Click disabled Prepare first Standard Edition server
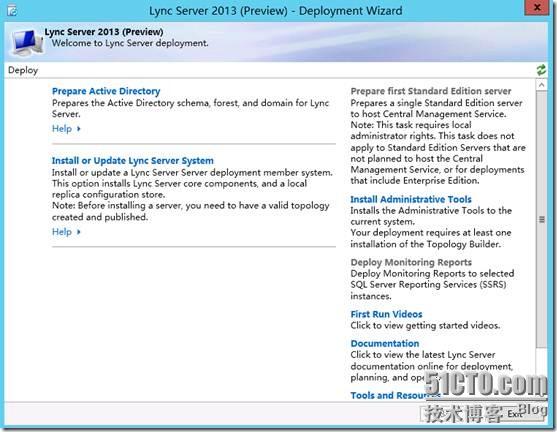The height and width of the screenshot is (432, 557). pos(431,91)
